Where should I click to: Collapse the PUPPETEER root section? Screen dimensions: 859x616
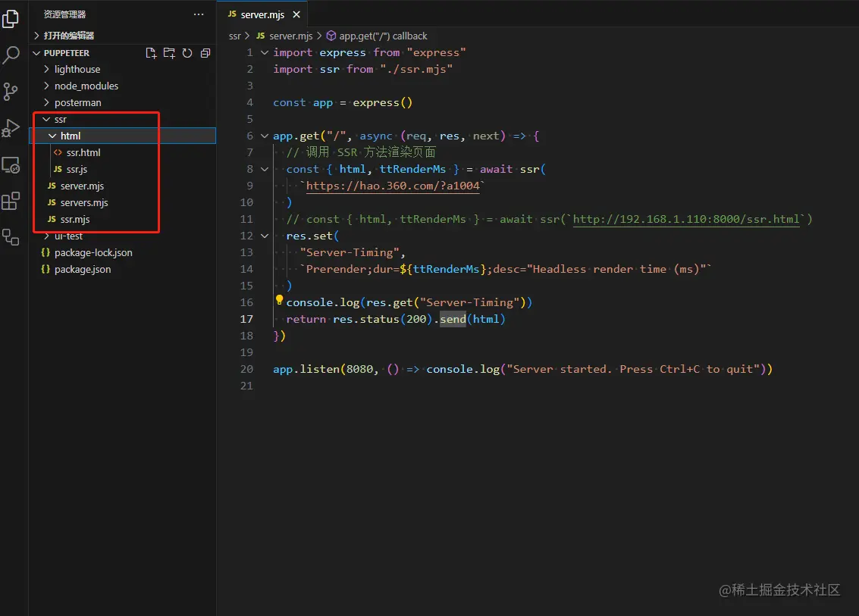pos(36,53)
